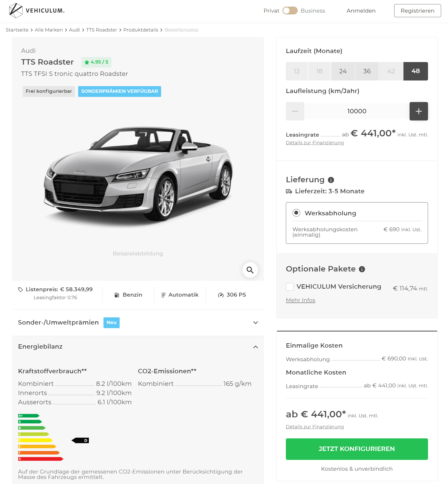Click the Optionale Pakete info icon
Screen dimensions: 448x484
[362, 269]
